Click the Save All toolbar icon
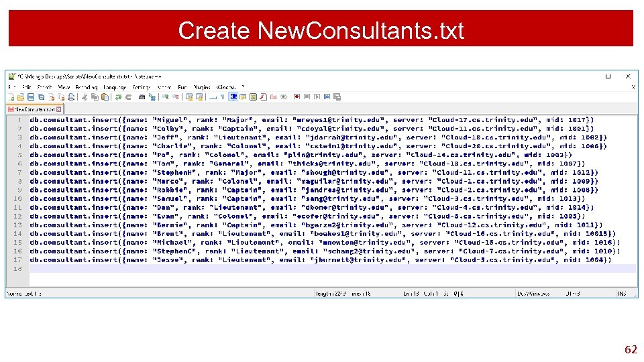 coord(41,97)
